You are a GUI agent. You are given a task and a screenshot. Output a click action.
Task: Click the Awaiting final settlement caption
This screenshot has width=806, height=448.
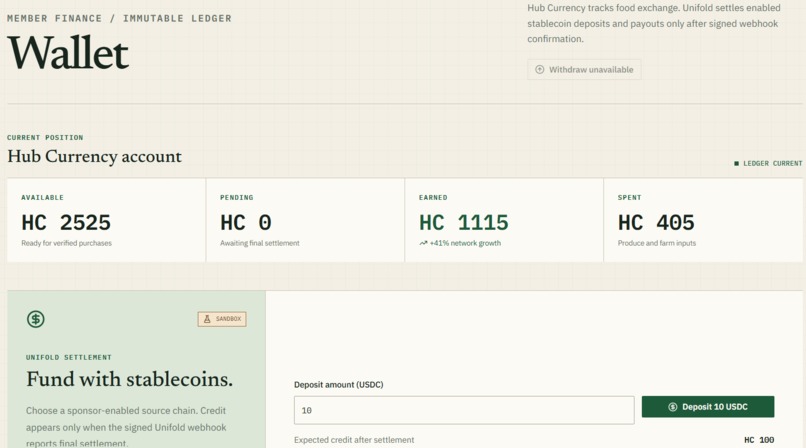point(260,243)
